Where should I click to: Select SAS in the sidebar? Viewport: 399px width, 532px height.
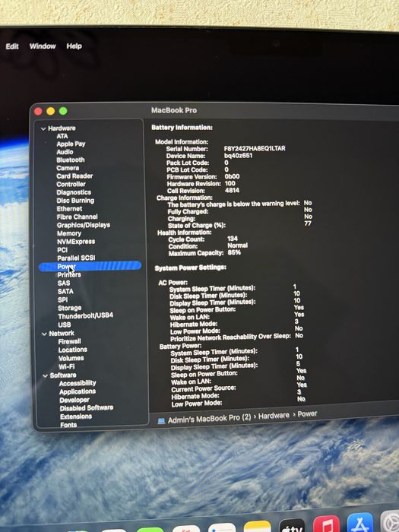pyautogui.click(x=64, y=283)
